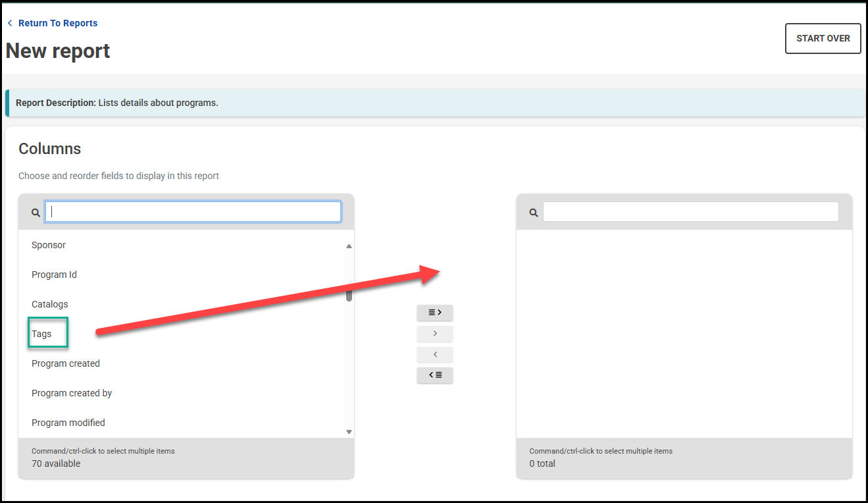868x503 pixels.
Task: Click the move selected left arrow
Action: (x=434, y=355)
